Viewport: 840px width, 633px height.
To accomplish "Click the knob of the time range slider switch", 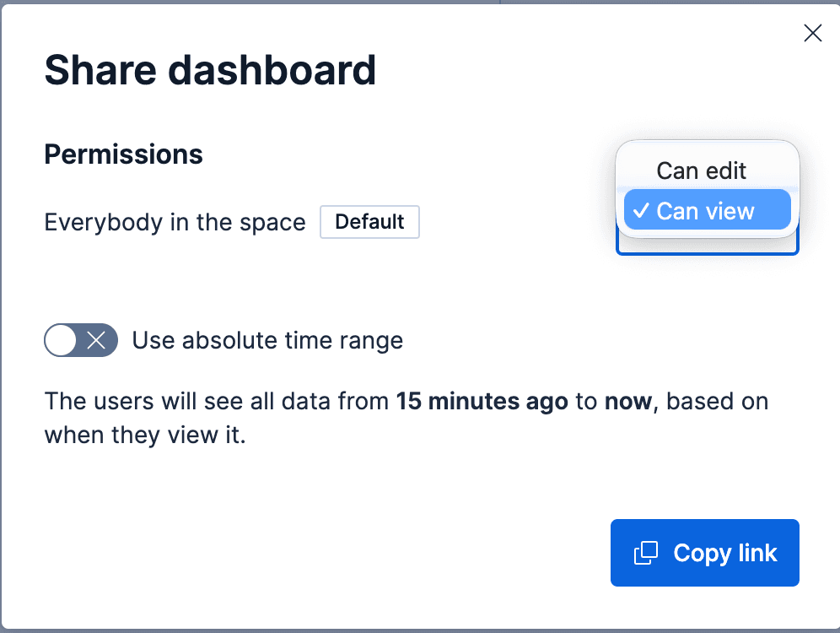I will pyautogui.click(x=59, y=340).
